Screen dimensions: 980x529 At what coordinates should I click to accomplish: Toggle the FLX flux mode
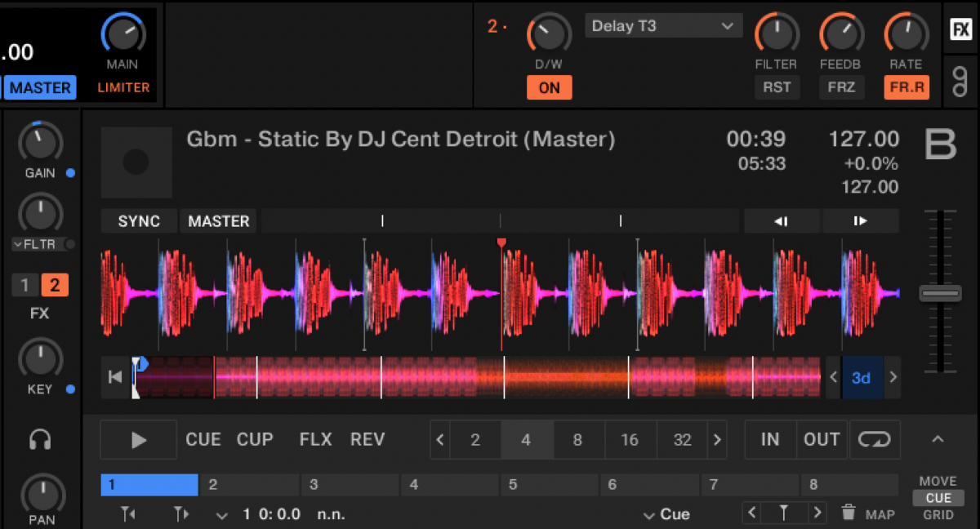click(x=315, y=440)
